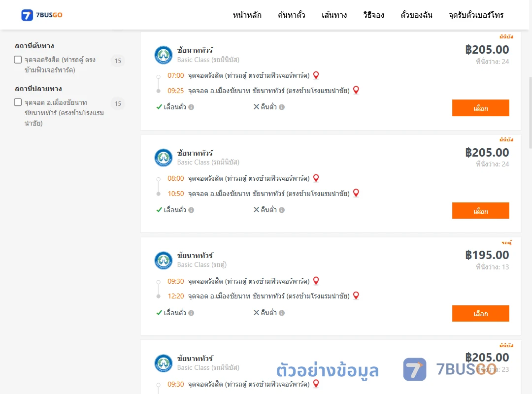Open map pin for 07:00 Rangsit departure
Image resolution: width=532 pixels, height=394 pixels.
point(316,75)
